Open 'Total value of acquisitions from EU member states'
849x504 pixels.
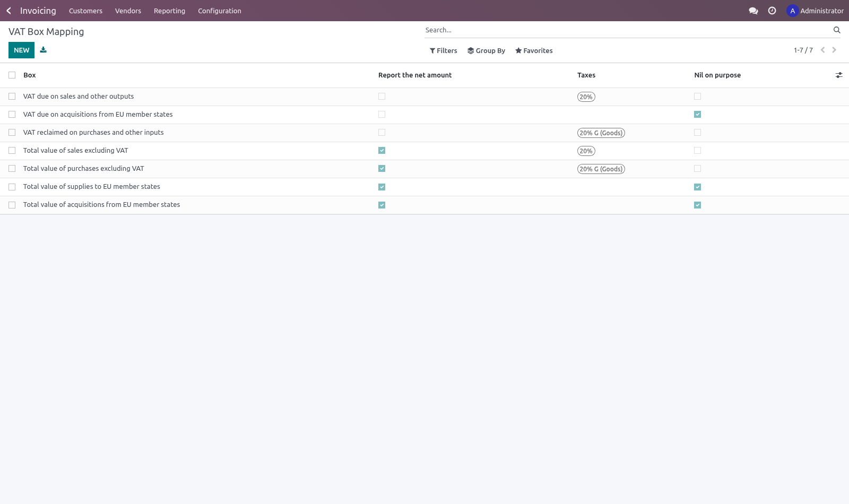tap(101, 205)
